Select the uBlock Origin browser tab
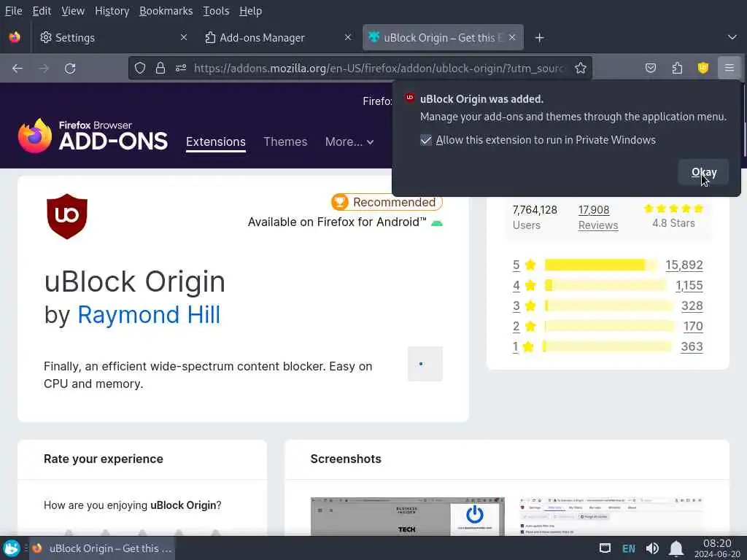The image size is (747, 560). (443, 37)
